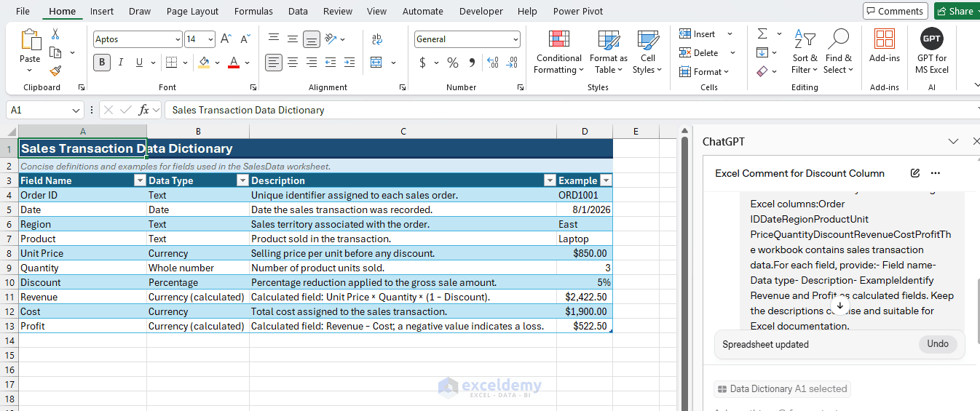Click Decrease Decimal icon
The height and width of the screenshot is (411, 980).
point(512,63)
